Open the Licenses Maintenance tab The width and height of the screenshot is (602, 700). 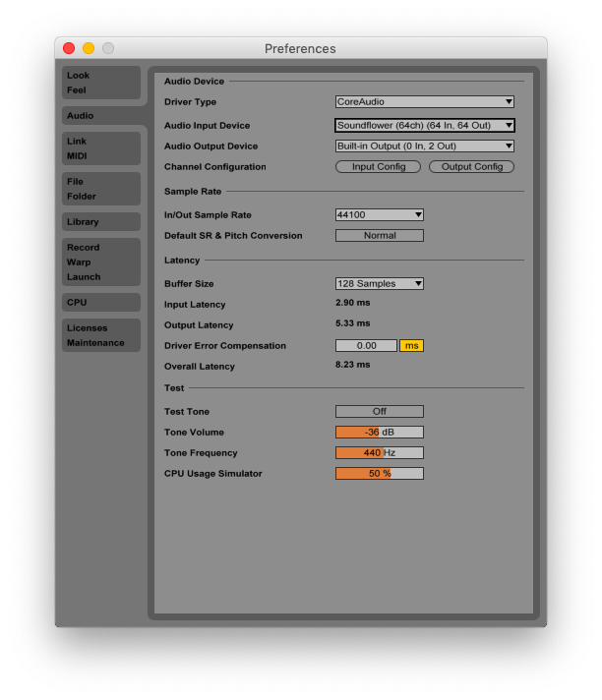101,335
